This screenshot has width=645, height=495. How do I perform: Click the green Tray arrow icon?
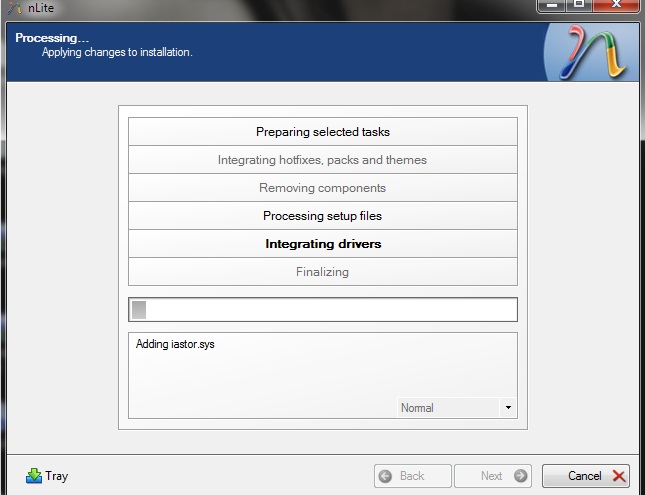tap(33, 476)
